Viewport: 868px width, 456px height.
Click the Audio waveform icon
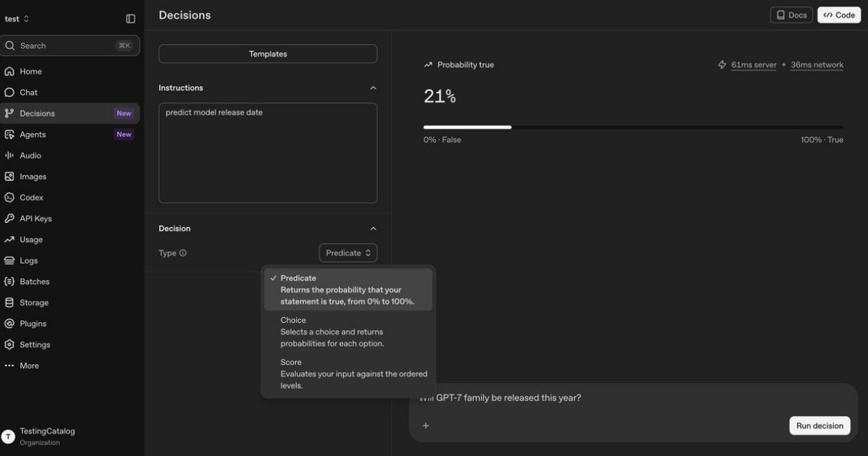coord(9,156)
